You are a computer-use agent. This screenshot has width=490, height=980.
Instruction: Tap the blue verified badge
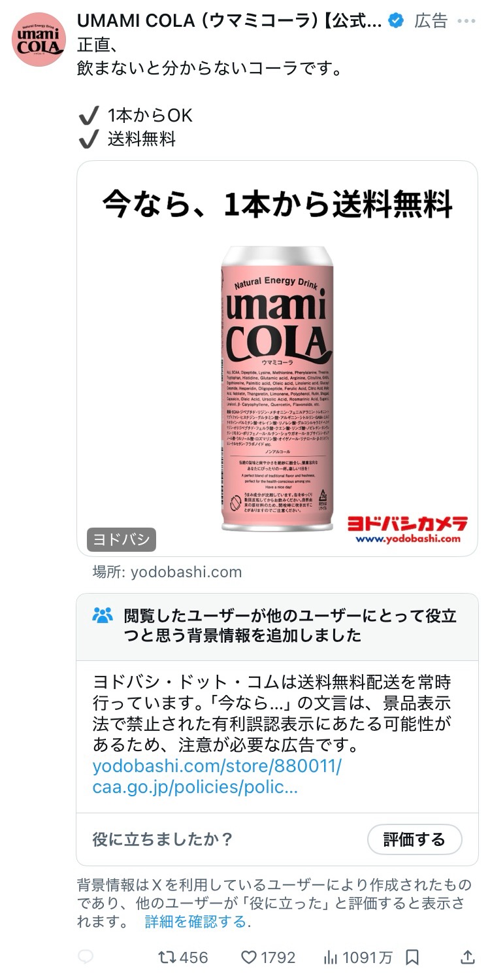pyautogui.click(x=395, y=21)
